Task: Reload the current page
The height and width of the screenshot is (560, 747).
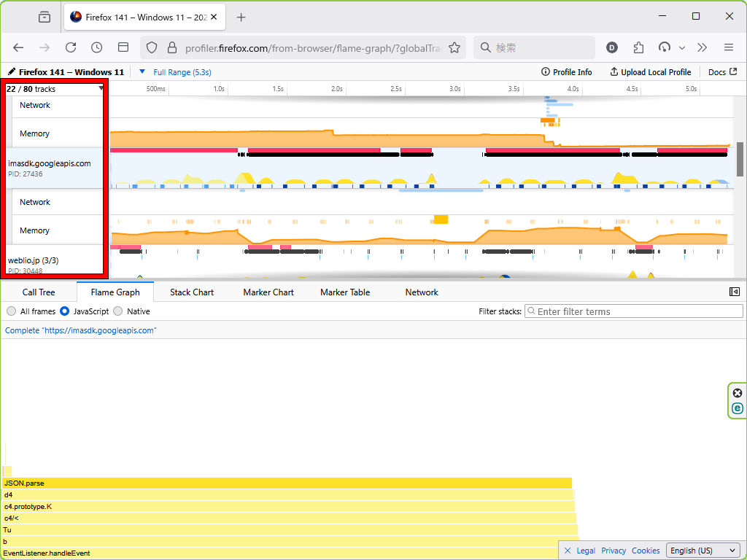Action: click(71, 47)
